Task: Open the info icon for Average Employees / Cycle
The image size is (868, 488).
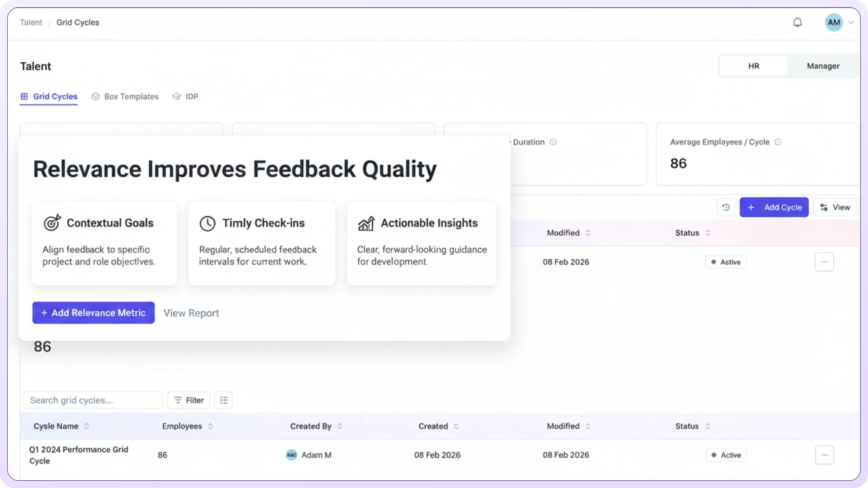Action: 778,142
